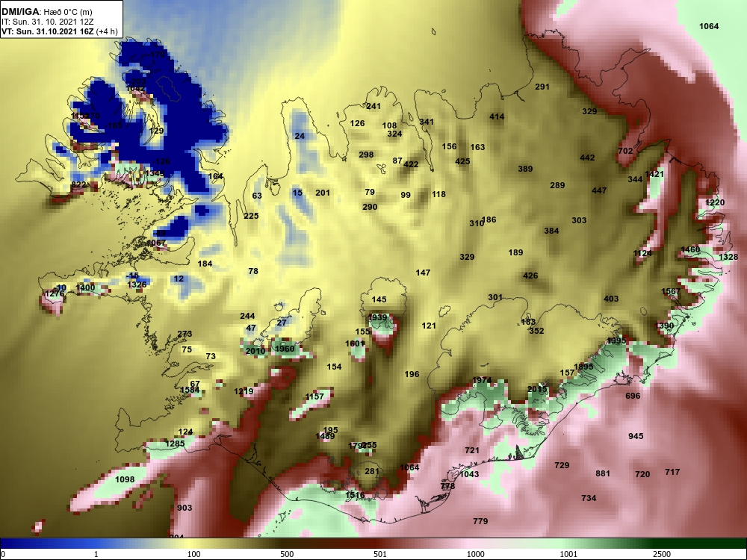The image size is (747, 560).
Task: Select the offshore value '779'
Action: click(480, 521)
